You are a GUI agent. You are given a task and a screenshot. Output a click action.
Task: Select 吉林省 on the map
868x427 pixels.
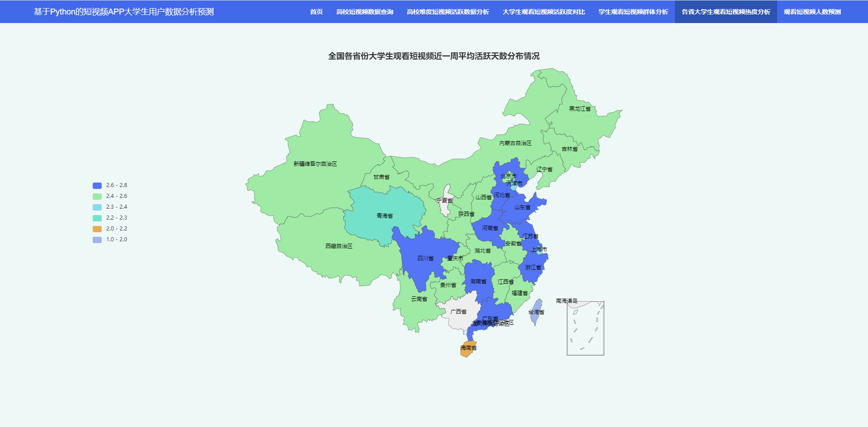click(570, 149)
